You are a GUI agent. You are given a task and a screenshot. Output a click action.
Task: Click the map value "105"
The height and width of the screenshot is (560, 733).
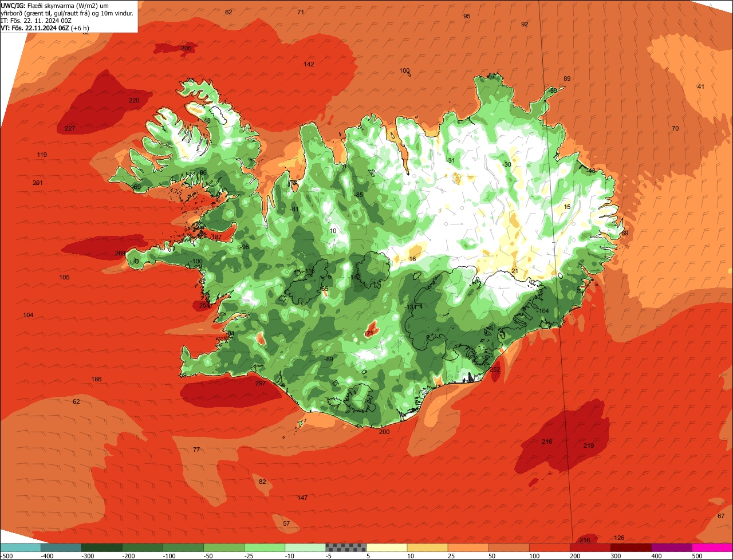tap(64, 277)
